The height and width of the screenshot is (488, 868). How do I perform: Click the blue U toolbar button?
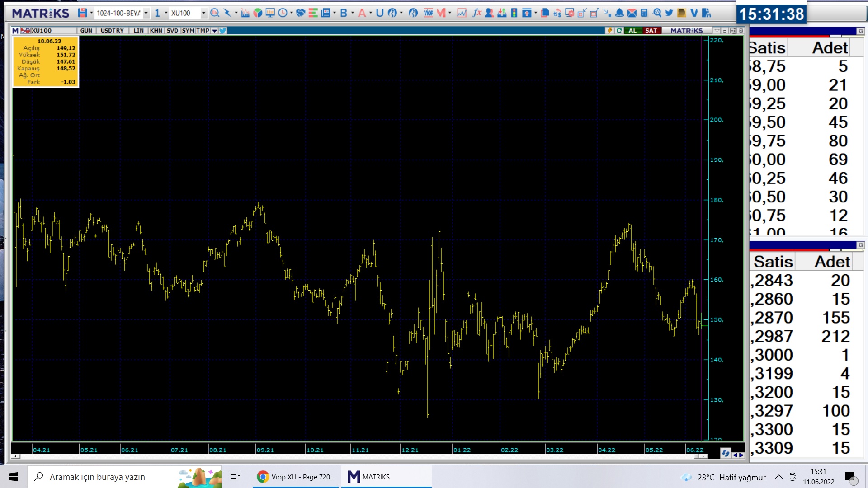point(380,13)
